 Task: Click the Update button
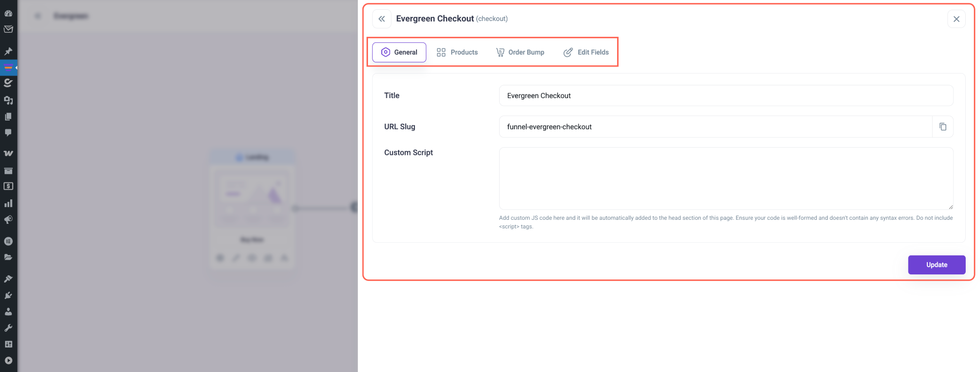pos(937,265)
